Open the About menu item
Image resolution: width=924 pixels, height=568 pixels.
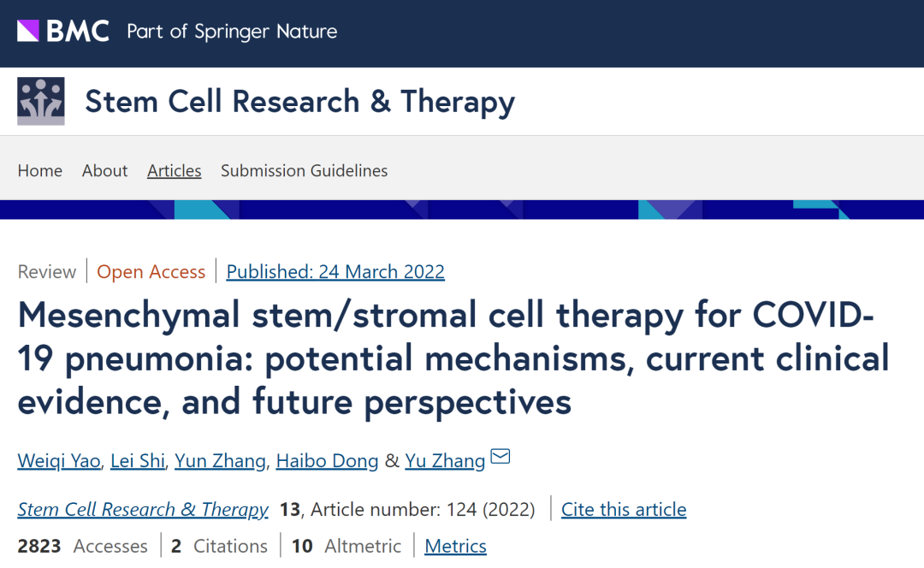(x=105, y=170)
